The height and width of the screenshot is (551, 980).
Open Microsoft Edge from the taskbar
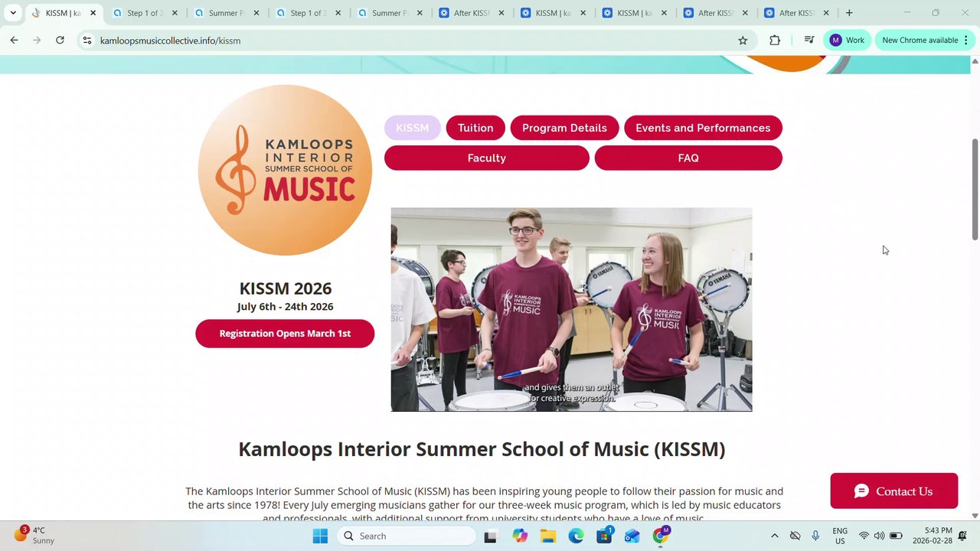pos(576,536)
